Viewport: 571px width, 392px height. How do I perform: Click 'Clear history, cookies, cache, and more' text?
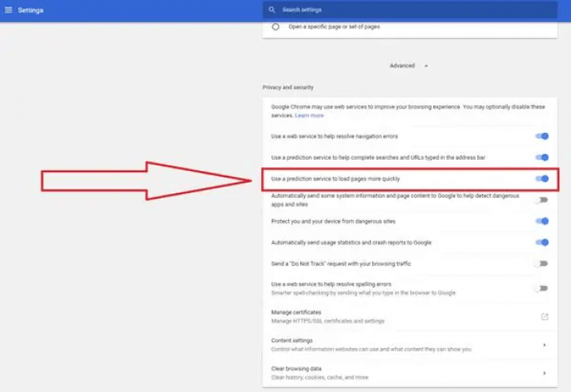(320, 377)
